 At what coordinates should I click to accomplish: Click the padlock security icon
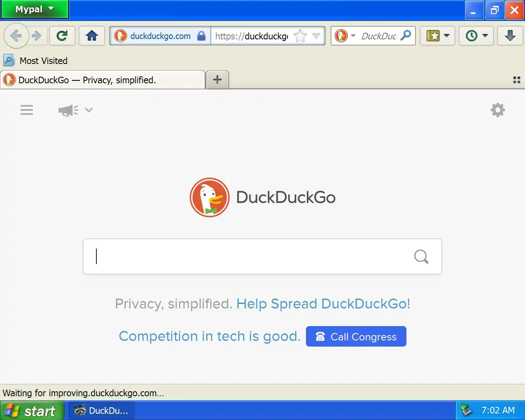pos(201,36)
